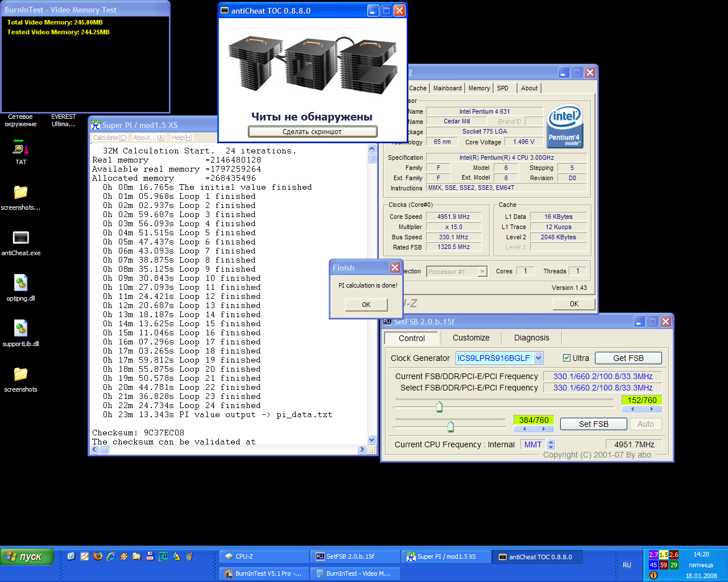Image resolution: width=728 pixels, height=582 pixels.
Task: Open the Memory tab in CPU-Z
Action: (479, 88)
